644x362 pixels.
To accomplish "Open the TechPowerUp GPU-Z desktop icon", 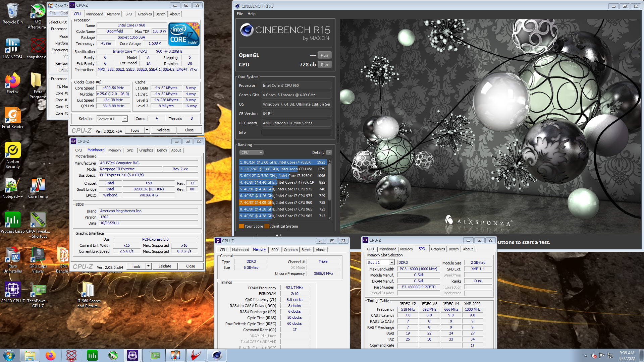I will click(x=38, y=295).
